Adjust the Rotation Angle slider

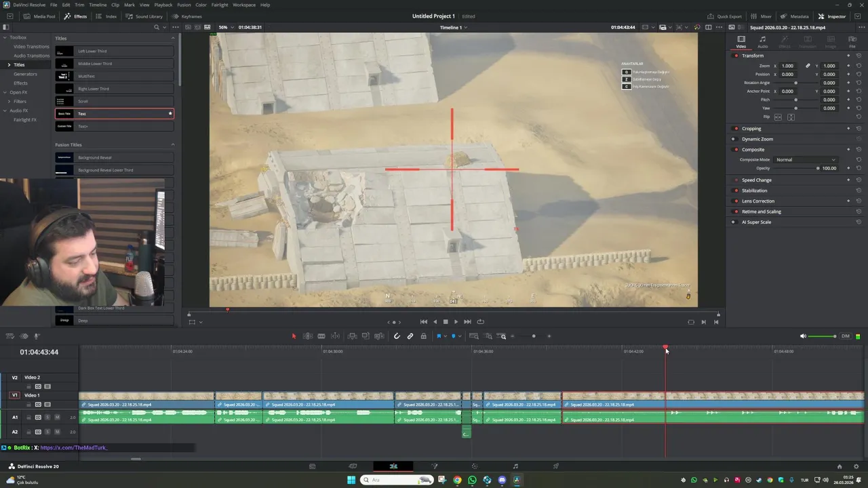click(795, 83)
